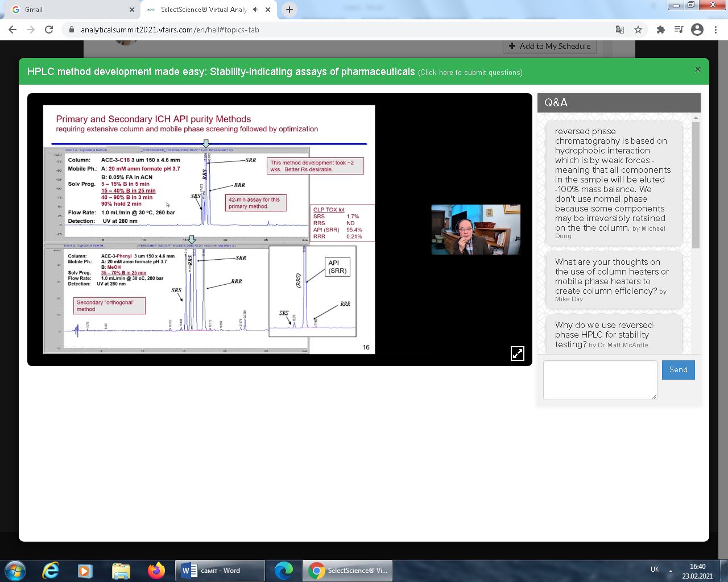The height and width of the screenshot is (582, 728).
Task: Mute the SelectScience tab audio icon
Action: coord(255,10)
